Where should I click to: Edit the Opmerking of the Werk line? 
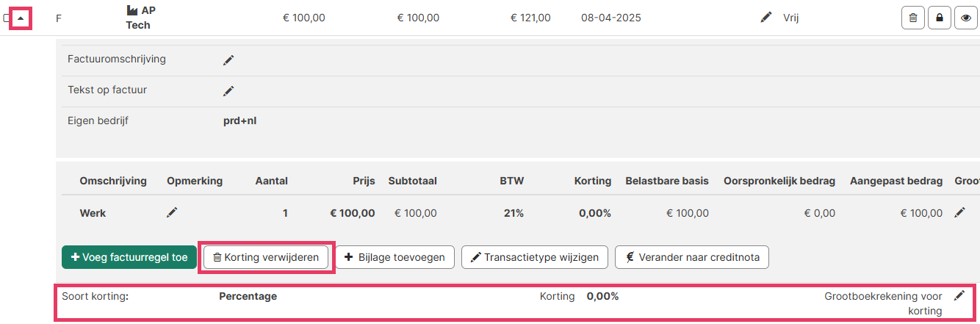pyautogui.click(x=172, y=213)
